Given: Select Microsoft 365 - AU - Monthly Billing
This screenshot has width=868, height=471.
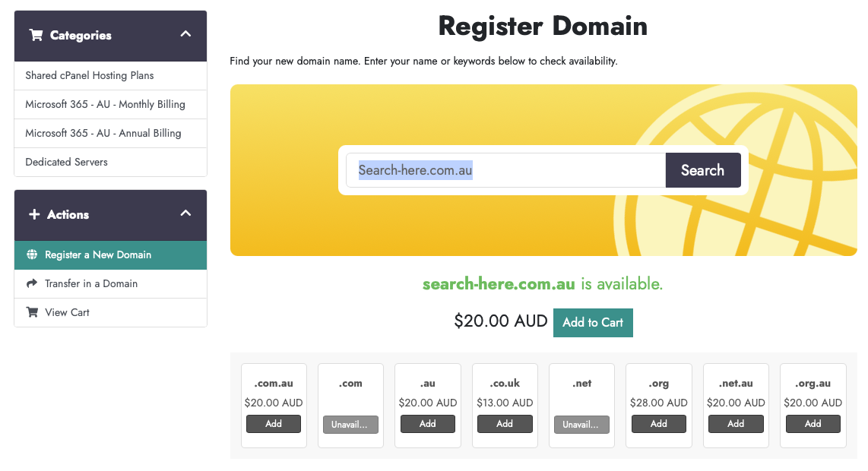Looking at the screenshot, I should pos(105,104).
